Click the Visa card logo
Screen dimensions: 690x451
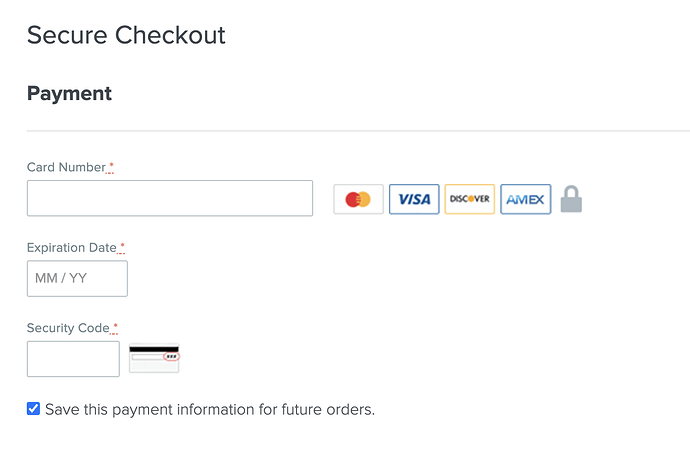[x=414, y=199]
